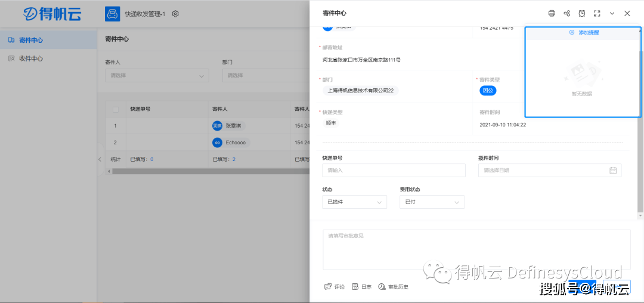Viewport: 644px width, 303px height.
Task: Click the downward chevron in panel header
Action: (612, 14)
